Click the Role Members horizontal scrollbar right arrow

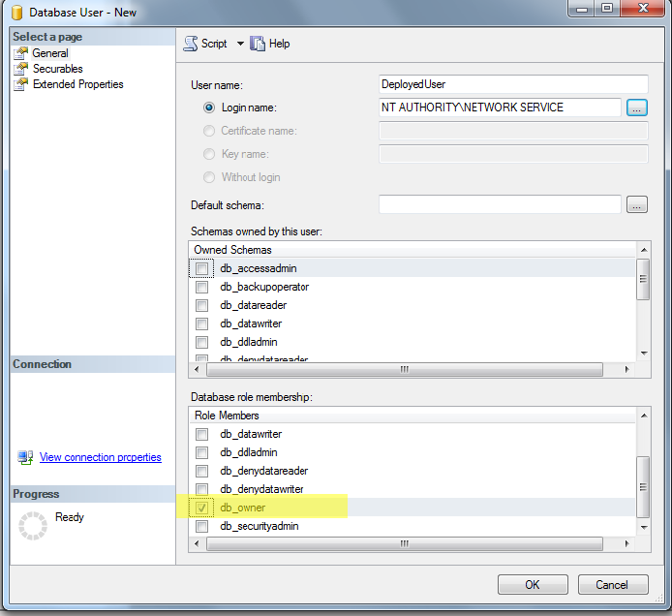[627, 543]
